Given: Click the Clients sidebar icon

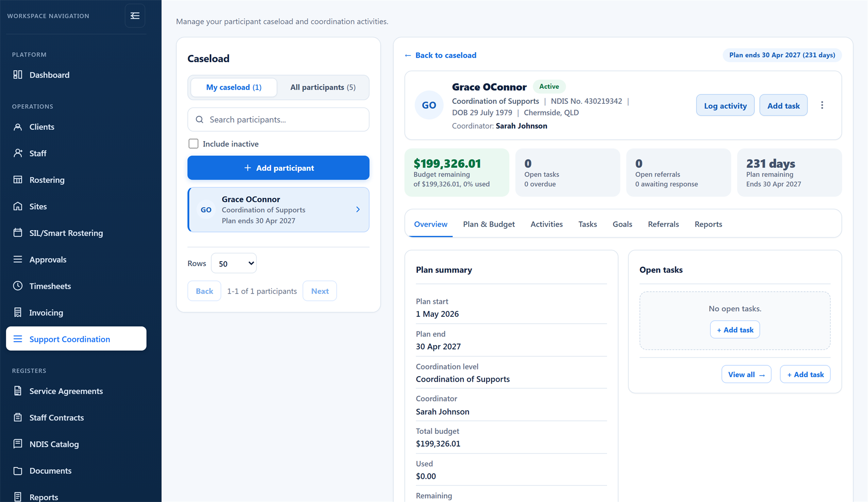Looking at the screenshot, I should [x=18, y=127].
